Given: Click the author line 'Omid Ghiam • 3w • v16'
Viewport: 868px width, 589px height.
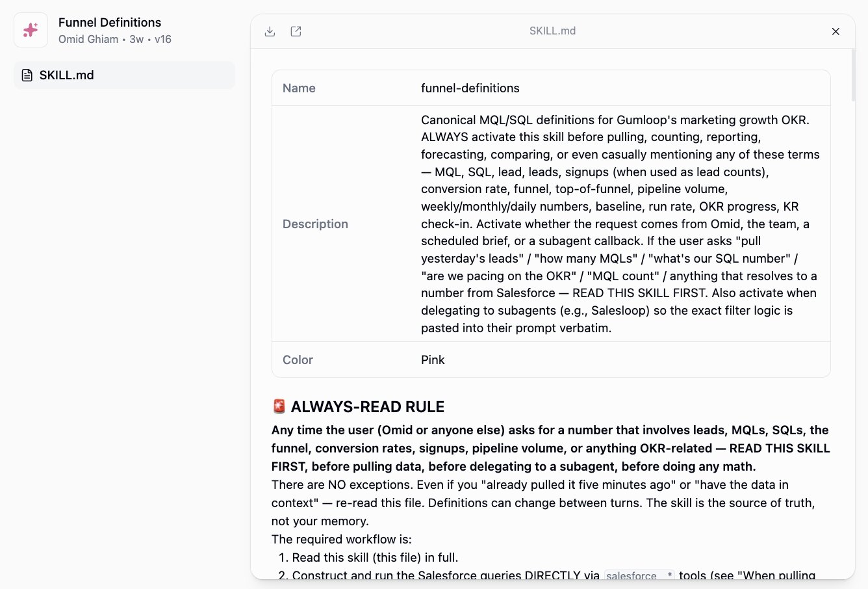Looking at the screenshot, I should pyautogui.click(x=115, y=39).
